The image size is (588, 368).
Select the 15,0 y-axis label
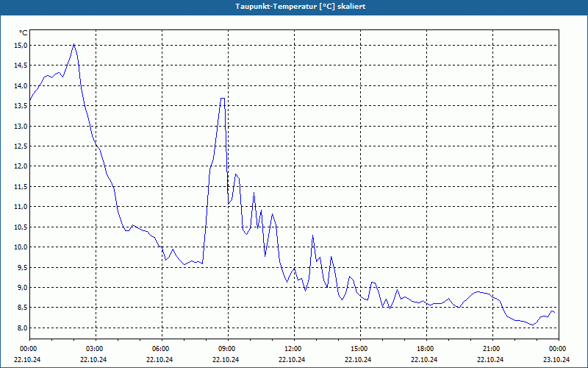(21, 46)
